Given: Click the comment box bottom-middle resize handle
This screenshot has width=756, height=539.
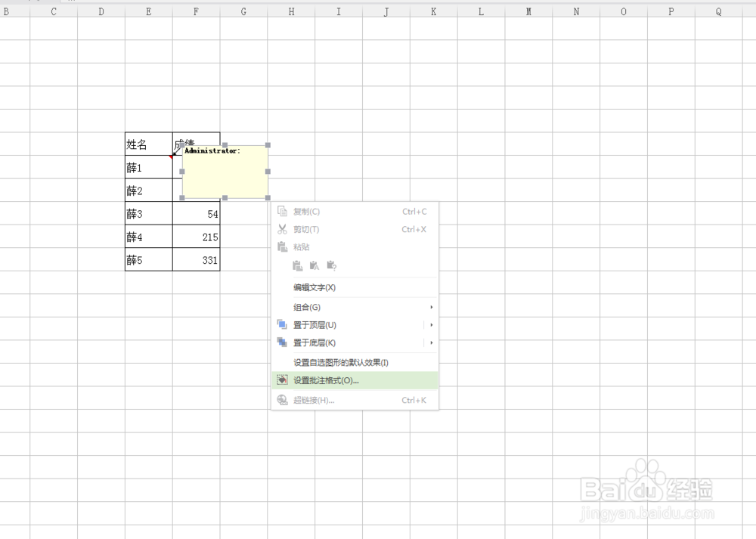Looking at the screenshot, I should point(225,197).
